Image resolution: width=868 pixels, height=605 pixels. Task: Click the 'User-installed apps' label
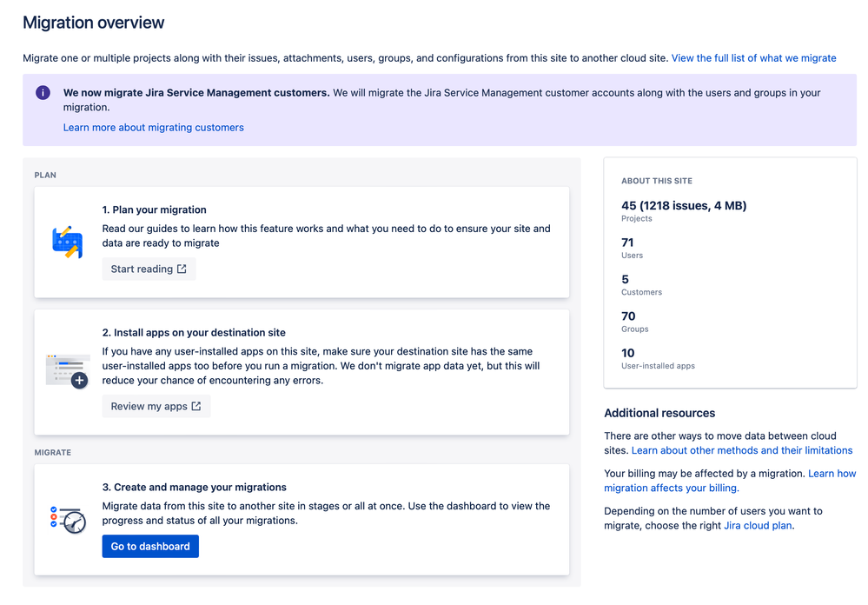(658, 366)
